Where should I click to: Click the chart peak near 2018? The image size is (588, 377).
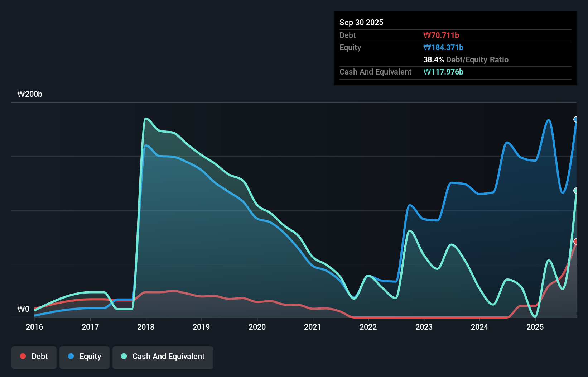point(146,118)
